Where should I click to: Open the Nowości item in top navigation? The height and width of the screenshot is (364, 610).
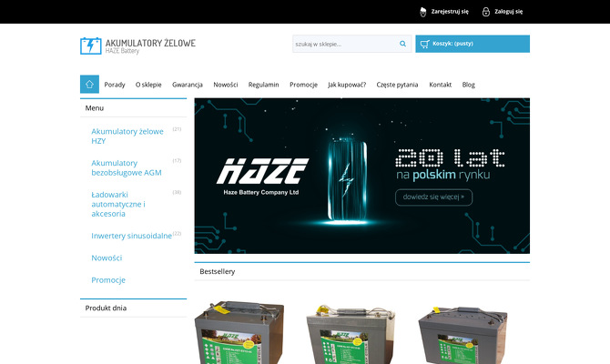pyautogui.click(x=225, y=85)
